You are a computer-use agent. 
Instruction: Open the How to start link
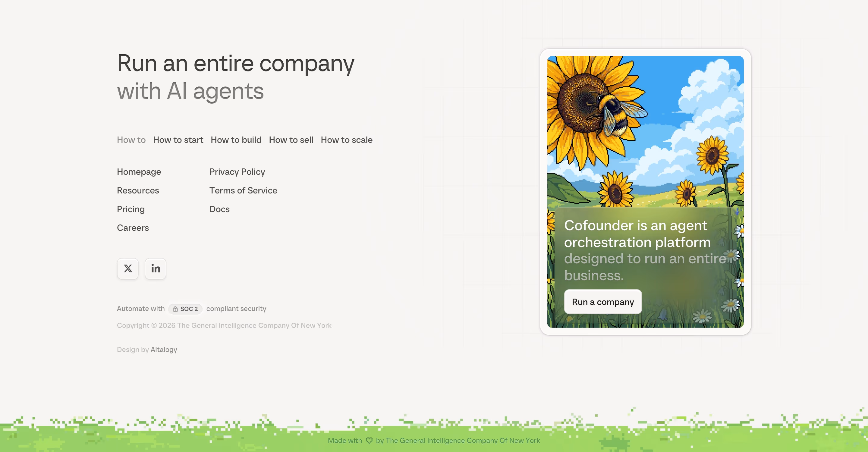(178, 140)
